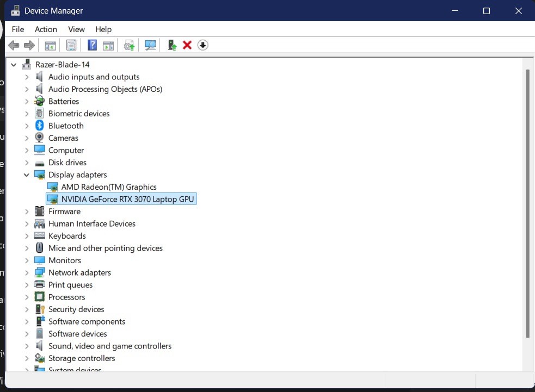Expand the Network adapters category
This screenshot has width=535, height=392.
pyautogui.click(x=27, y=273)
